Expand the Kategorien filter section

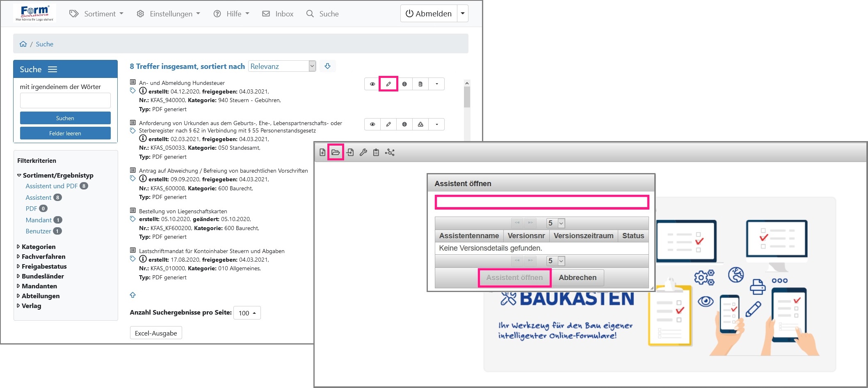pyautogui.click(x=38, y=246)
